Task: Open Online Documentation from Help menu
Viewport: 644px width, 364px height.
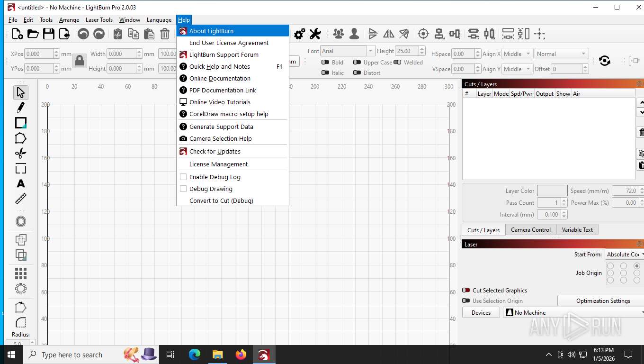Action: [x=233, y=78]
